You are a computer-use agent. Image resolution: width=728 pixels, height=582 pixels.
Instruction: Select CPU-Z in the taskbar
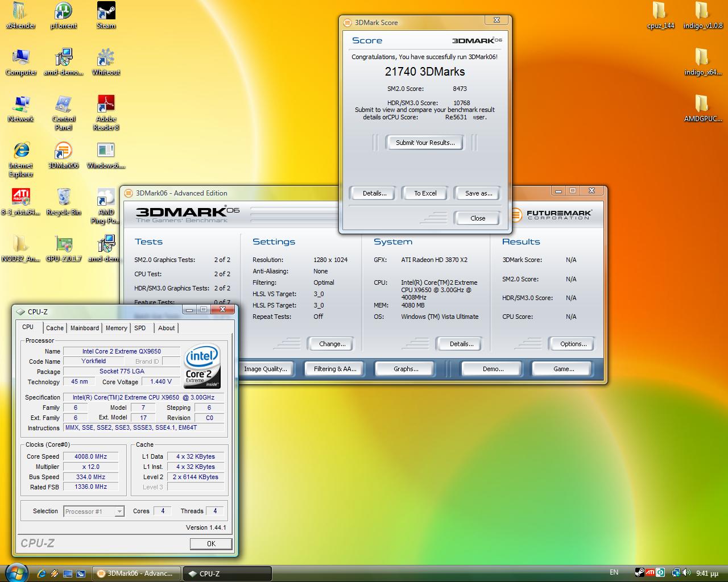click(x=227, y=573)
